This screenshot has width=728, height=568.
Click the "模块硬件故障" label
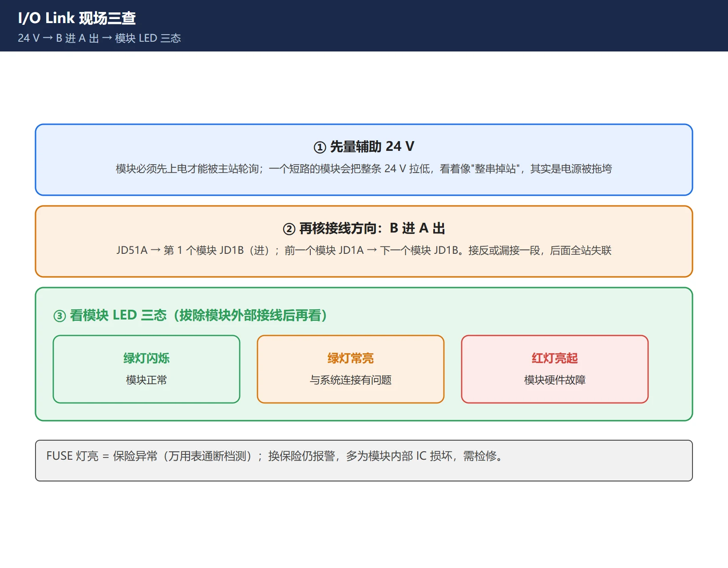coord(555,380)
